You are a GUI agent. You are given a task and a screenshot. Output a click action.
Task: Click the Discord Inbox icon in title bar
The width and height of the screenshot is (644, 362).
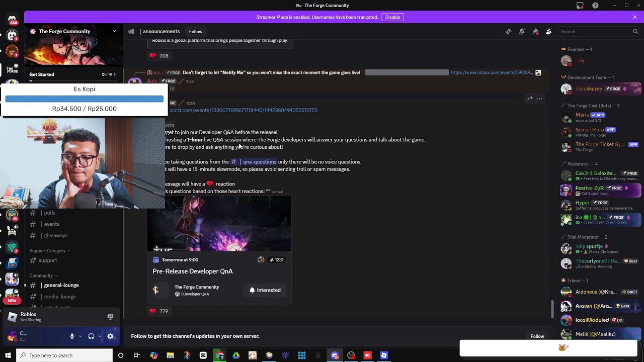[x=580, y=6]
